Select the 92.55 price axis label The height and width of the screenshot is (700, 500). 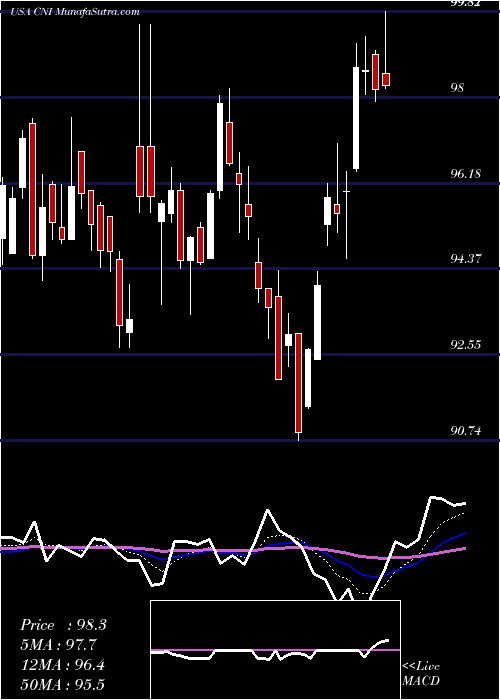466,345
